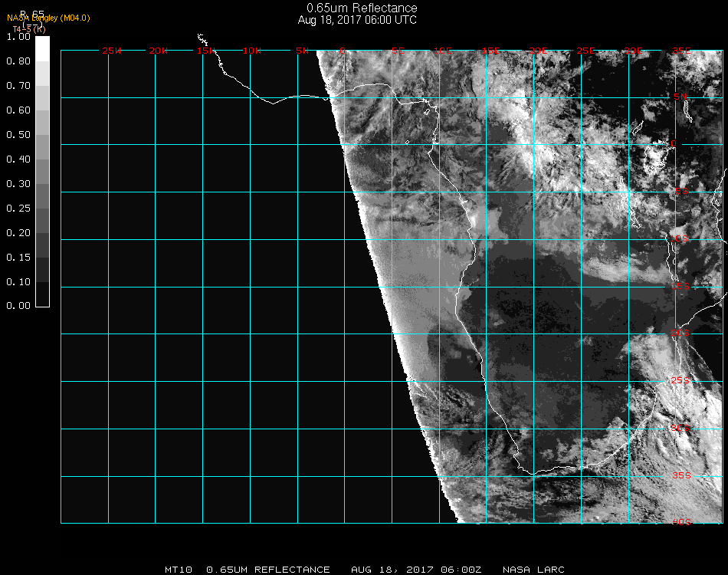This screenshot has width=728, height=575.
Task: Click the NASA LARC footer credit
Action: click(533, 570)
